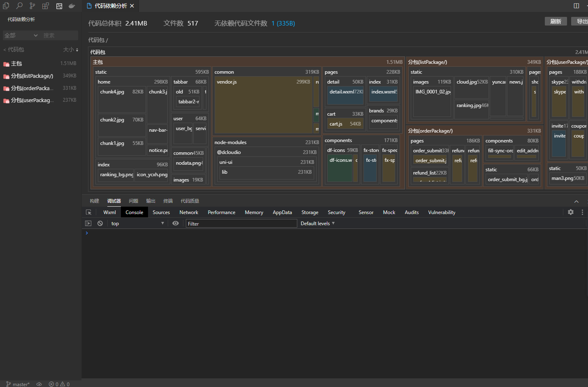Screen dimensions: 588x387
Task: Open the Sources devtools tab
Action: [161, 212]
